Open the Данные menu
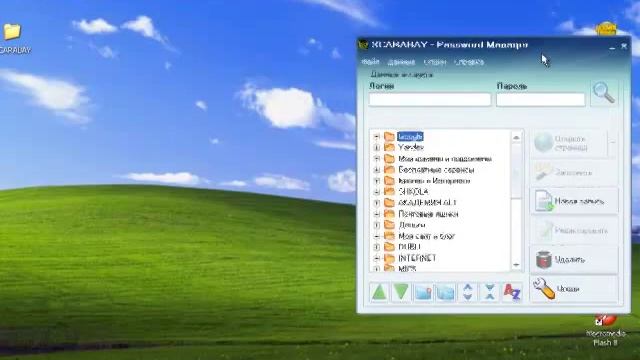The width and height of the screenshot is (640, 360). tap(401, 62)
